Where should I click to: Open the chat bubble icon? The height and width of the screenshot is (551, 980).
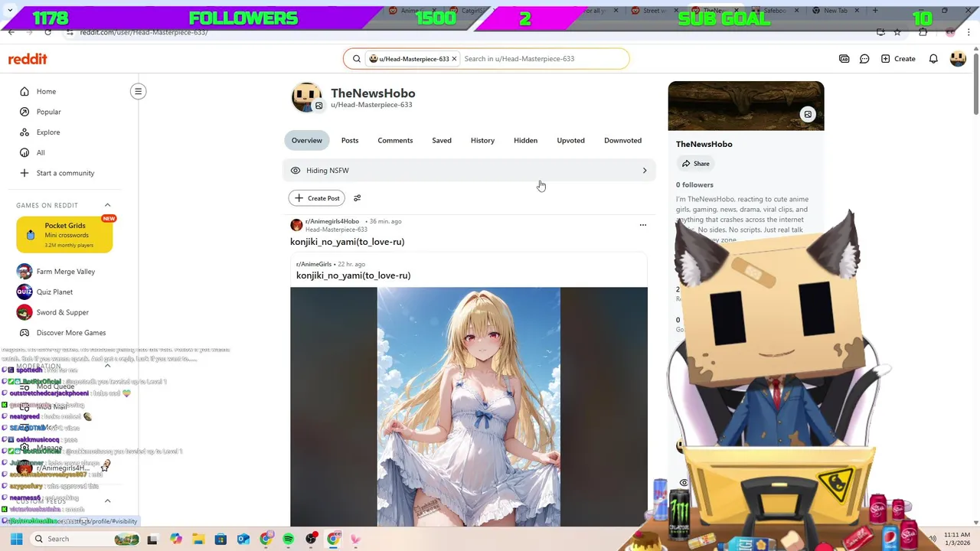coord(864,59)
